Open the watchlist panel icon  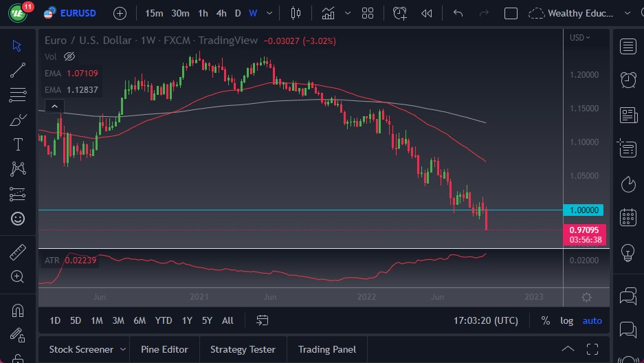(628, 46)
